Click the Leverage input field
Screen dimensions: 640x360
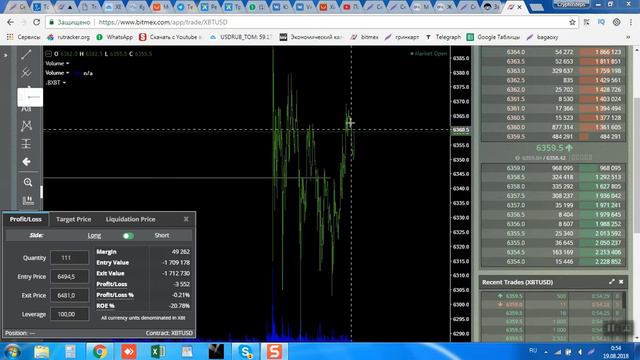point(69,314)
